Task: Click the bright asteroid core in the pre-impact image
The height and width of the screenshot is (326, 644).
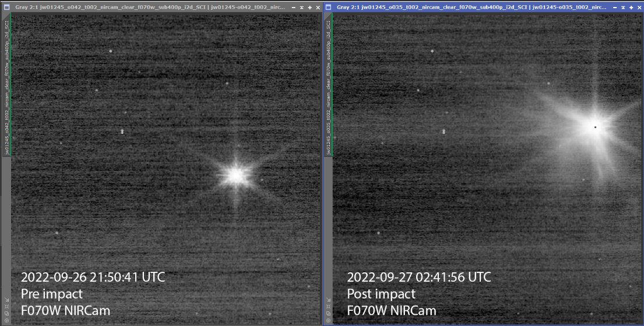Action: pos(236,175)
